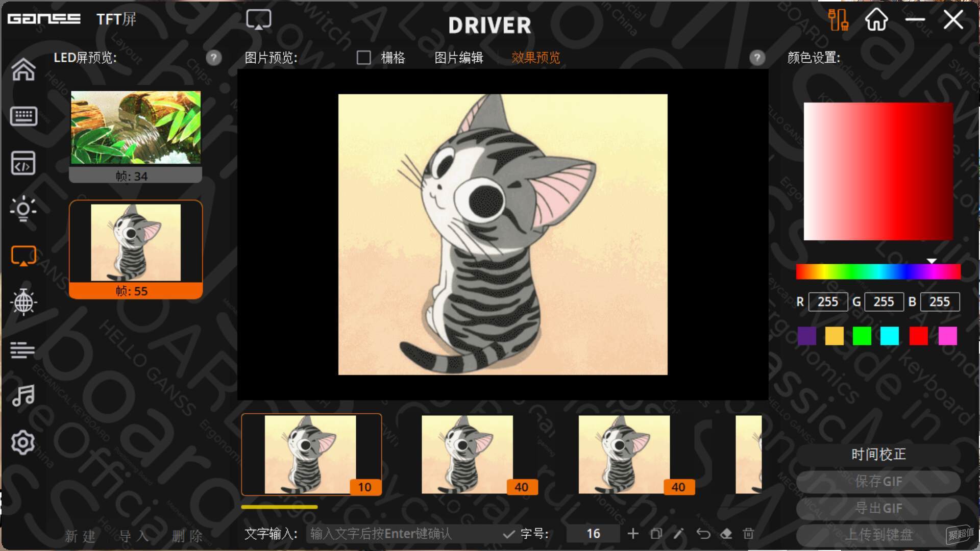Screen dimensions: 980x551
Task: Click the 新建 button
Action: click(81, 536)
